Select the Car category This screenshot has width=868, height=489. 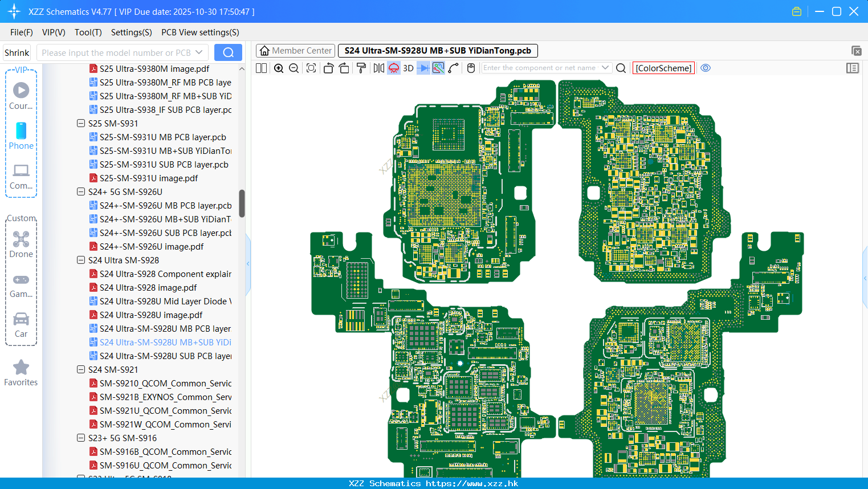(x=21, y=325)
